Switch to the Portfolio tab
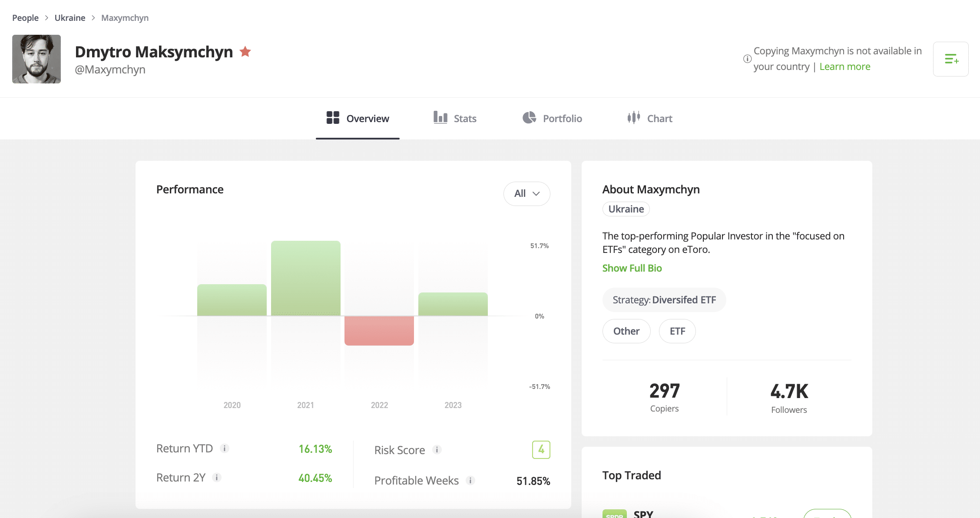This screenshot has height=518, width=980. pos(552,118)
